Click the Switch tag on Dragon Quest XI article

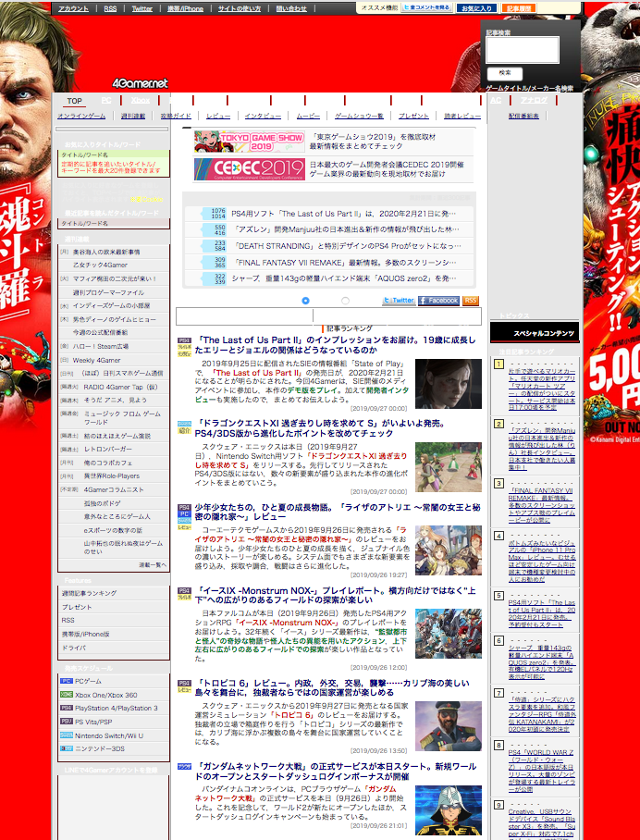[x=184, y=424]
